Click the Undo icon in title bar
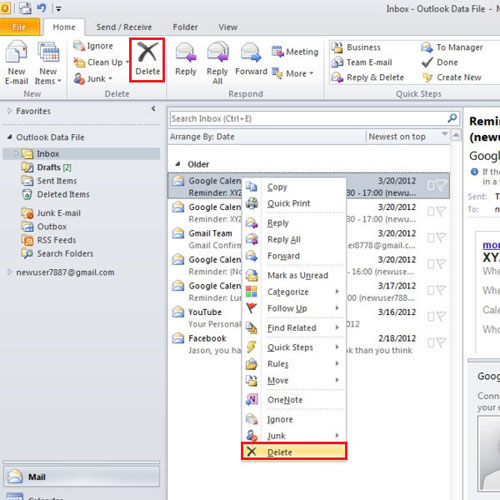500x500 pixels. (41, 8)
